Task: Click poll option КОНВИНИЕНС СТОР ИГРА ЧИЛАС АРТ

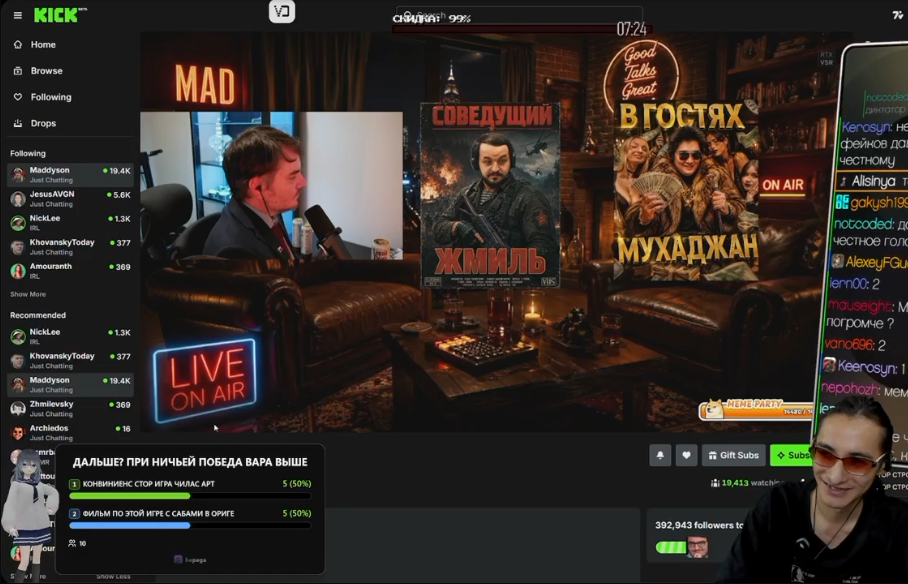Action: [190, 489]
